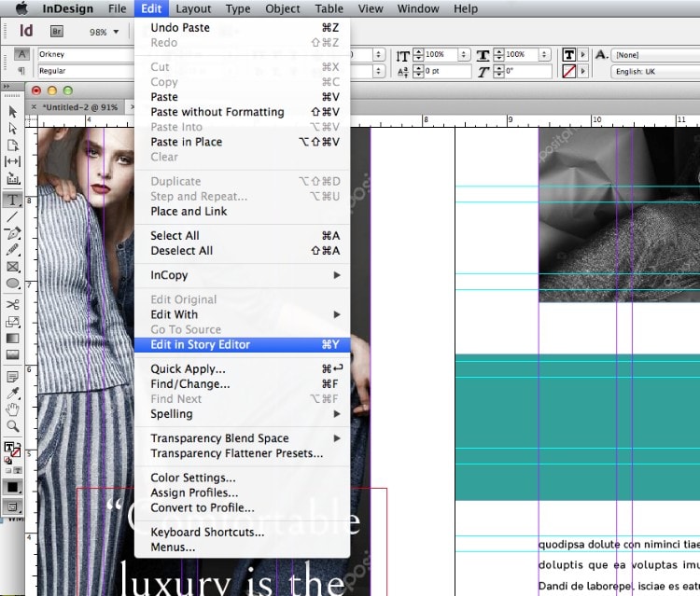Select the Hand tool
700x596 pixels.
[12, 409]
